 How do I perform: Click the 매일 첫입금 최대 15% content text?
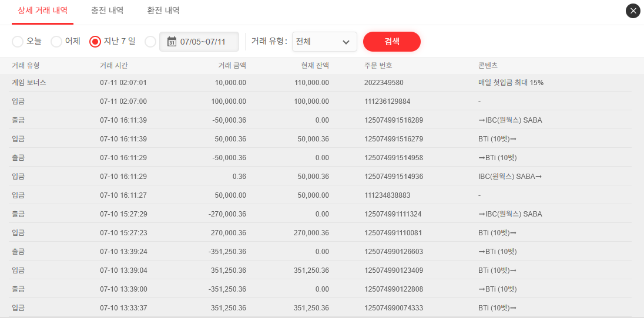tap(511, 83)
